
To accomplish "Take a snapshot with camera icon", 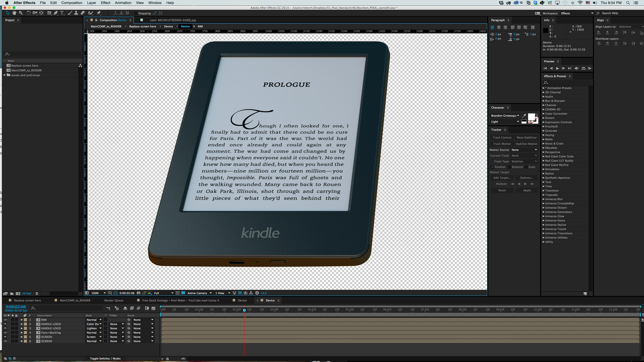I will 139,293.
